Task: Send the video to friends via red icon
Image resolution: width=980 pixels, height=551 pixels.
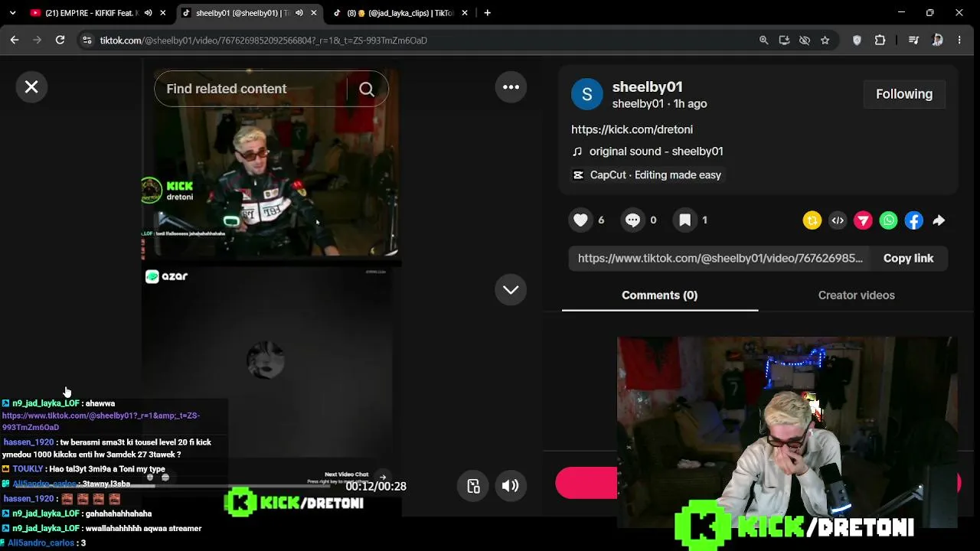Action: 863,220
